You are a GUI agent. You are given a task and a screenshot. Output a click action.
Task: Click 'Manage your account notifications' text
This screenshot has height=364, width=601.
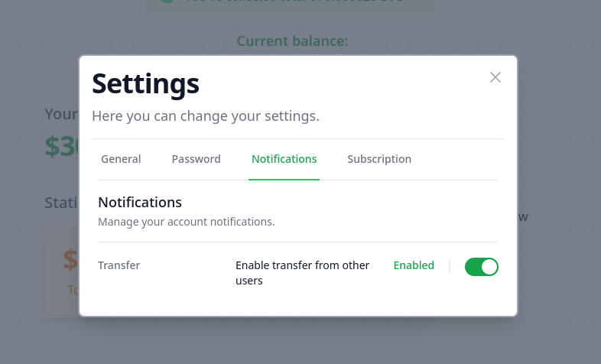[x=186, y=222]
